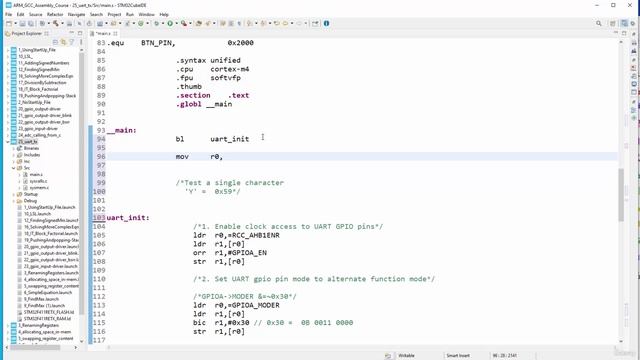Open dropdown next to Build hammer
The height and width of the screenshot is (360, 640).
click(x=62, y=24)
